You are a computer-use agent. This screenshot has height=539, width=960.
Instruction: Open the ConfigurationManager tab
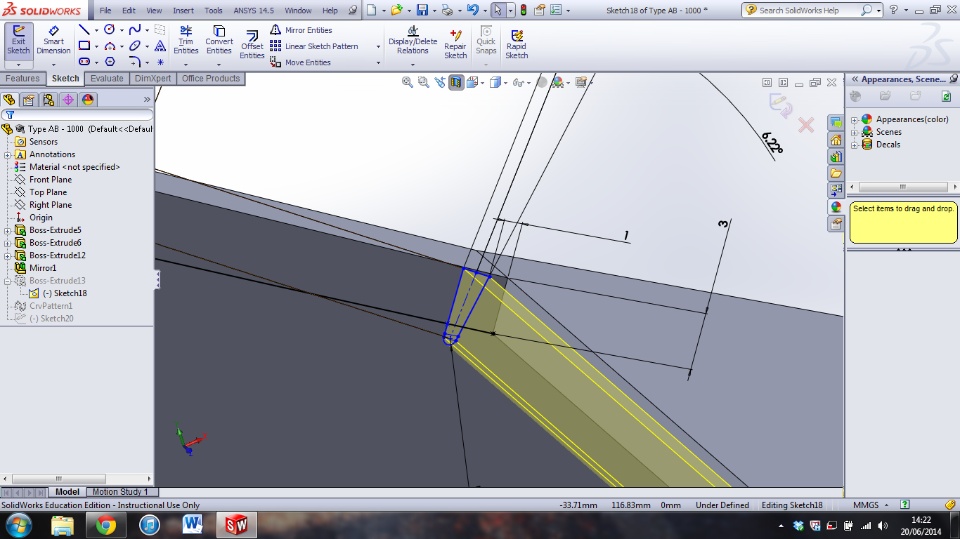[48, 100]
